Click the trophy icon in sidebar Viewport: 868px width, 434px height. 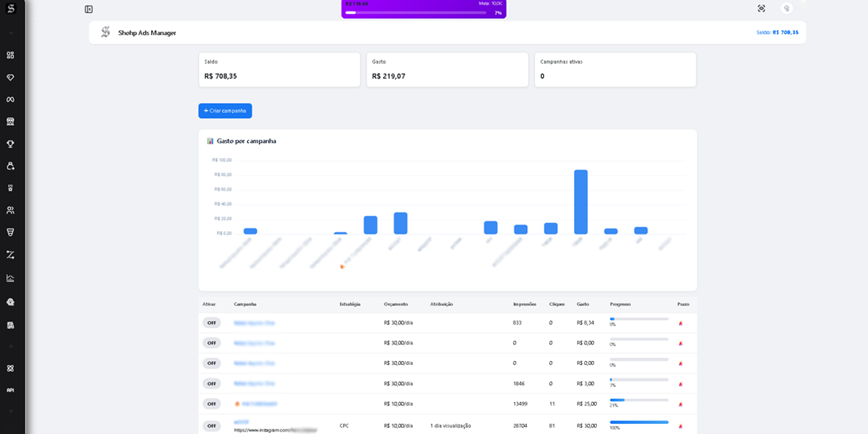[x=10, y=144]
